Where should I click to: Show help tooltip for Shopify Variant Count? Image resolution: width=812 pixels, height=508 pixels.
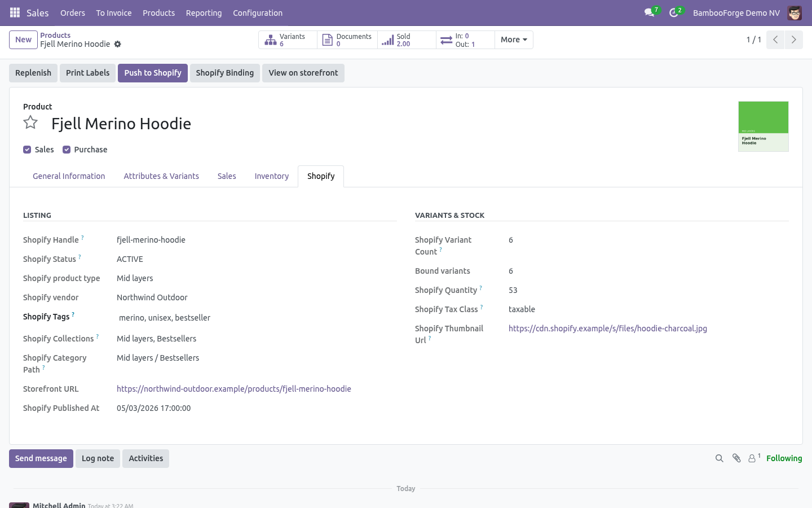(440, 249)
